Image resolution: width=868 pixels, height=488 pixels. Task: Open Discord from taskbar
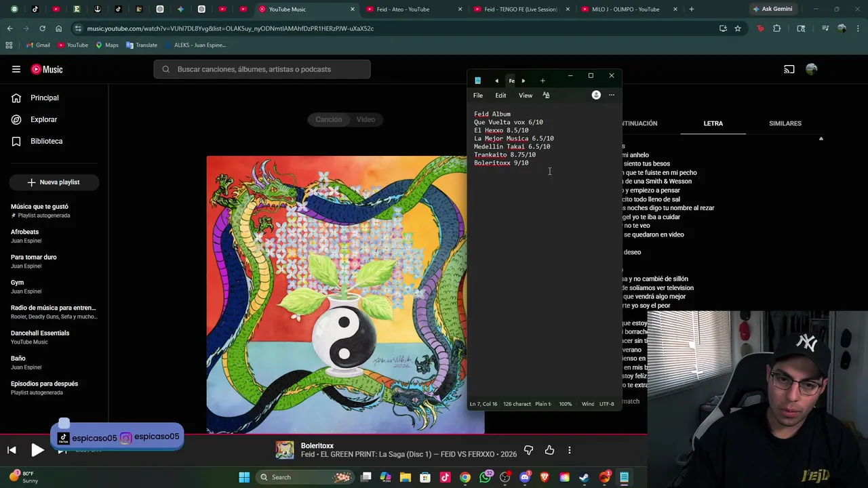pyautogui.click(x=524, y=477)
